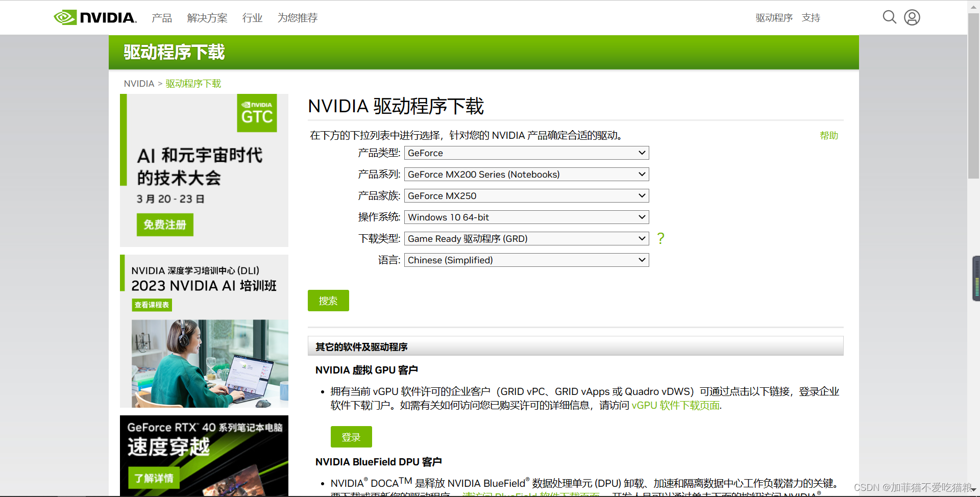Viewport: 980px width, 497px height.
Task: Expand the 产品系列 MX200 Series dropdown
Action: click(526, 175)
